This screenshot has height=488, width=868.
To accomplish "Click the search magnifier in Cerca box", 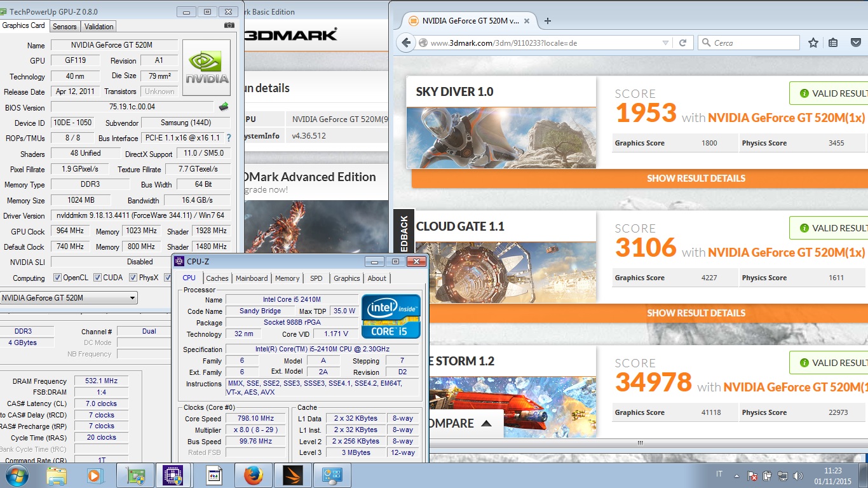I will [x=705, y=43].
